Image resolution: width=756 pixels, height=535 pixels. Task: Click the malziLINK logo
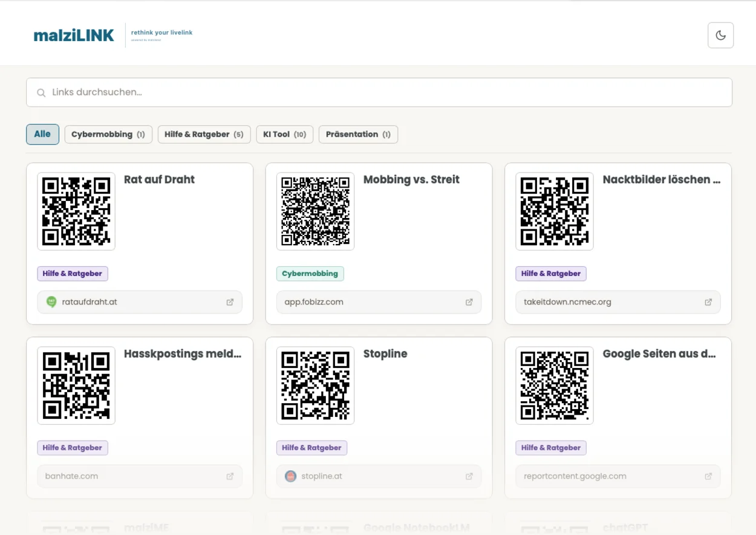point(74,35)
